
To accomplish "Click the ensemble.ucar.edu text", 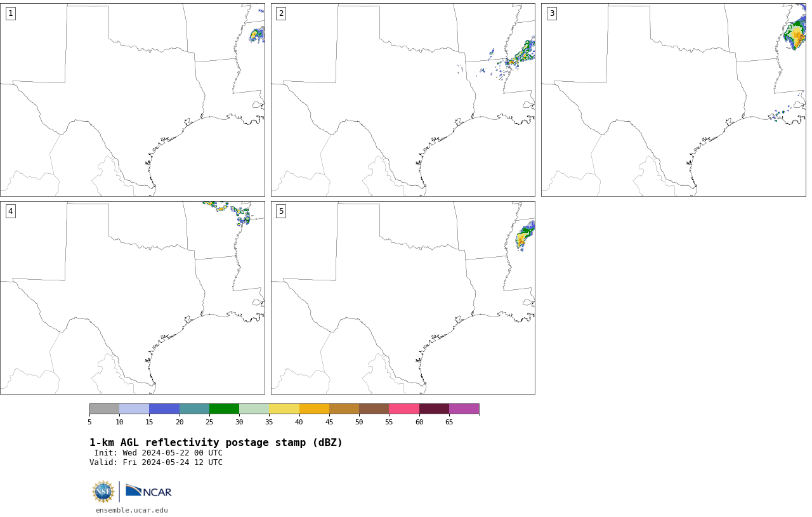I will click(132, 510).
